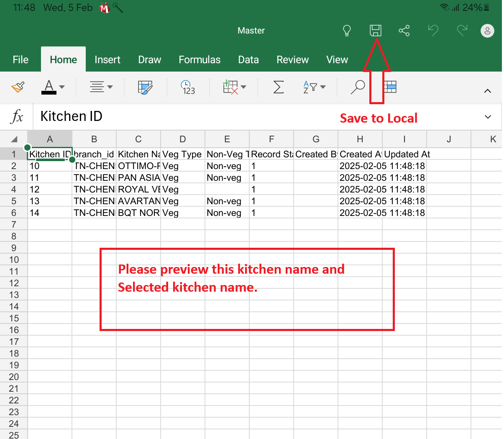
Task: Activate the Format Painter brush
Action: tap(18, 87)
